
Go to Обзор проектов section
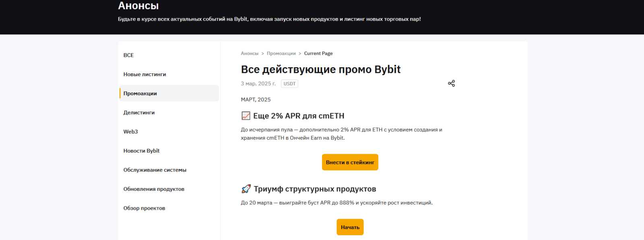[x=144, y=208]
